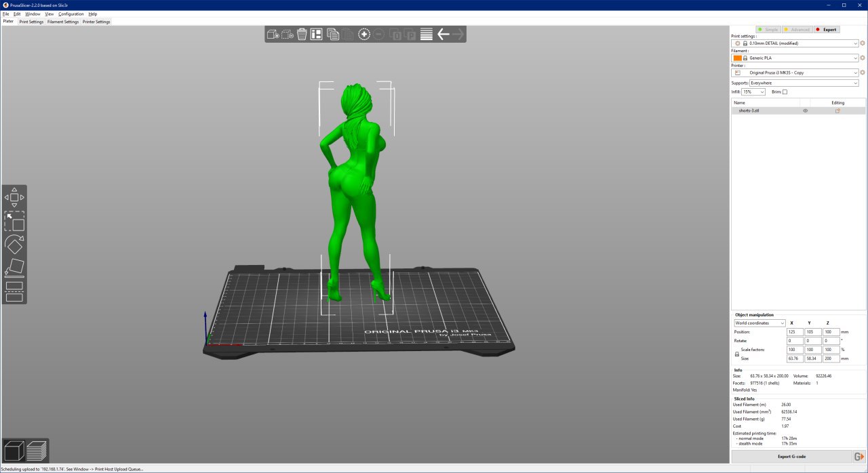Viewport: 868px width, 473px height.
Task: Remove an instance with the minus circle
Action: [378, 34]
